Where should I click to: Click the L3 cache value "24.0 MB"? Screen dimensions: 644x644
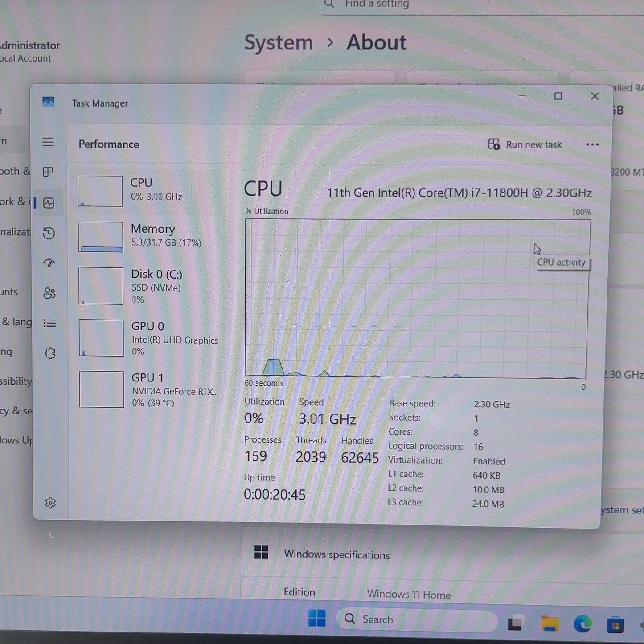pyautogui.click(x=488, y=504)
